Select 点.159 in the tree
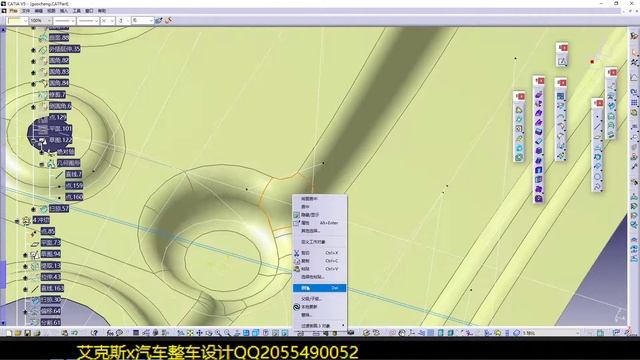640x360 pixels. [74, 186]
